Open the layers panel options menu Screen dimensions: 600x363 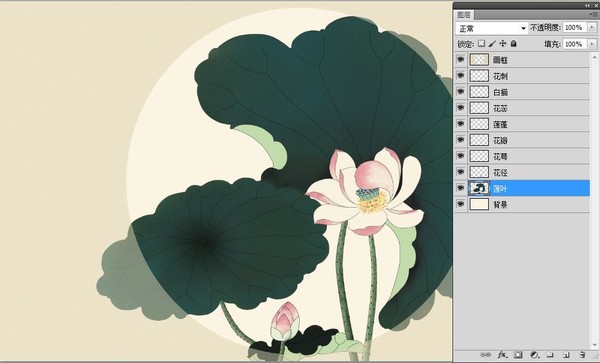pyautogui.click(x=592, y=15)
